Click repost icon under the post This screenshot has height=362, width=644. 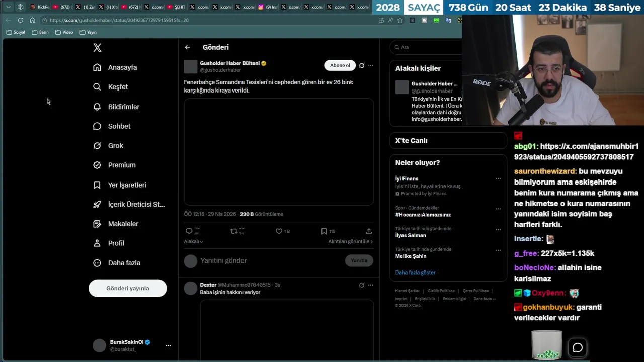(233, 231)
